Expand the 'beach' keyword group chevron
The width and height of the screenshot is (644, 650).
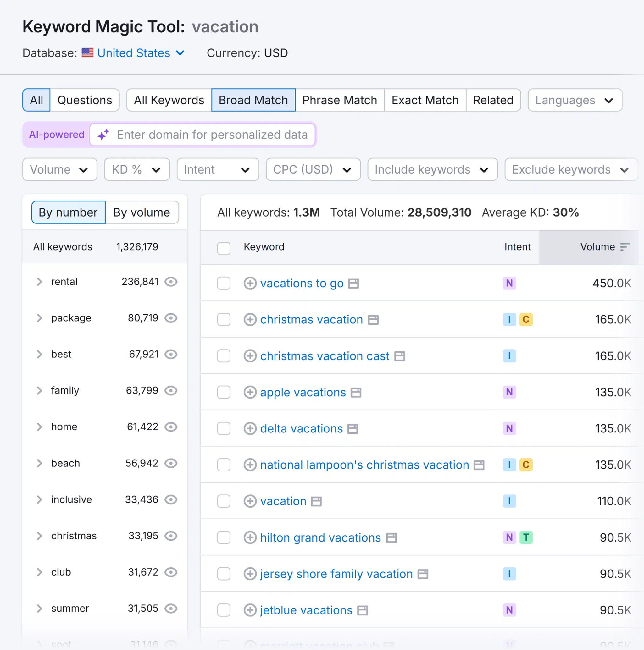click(x=39, y=463)
